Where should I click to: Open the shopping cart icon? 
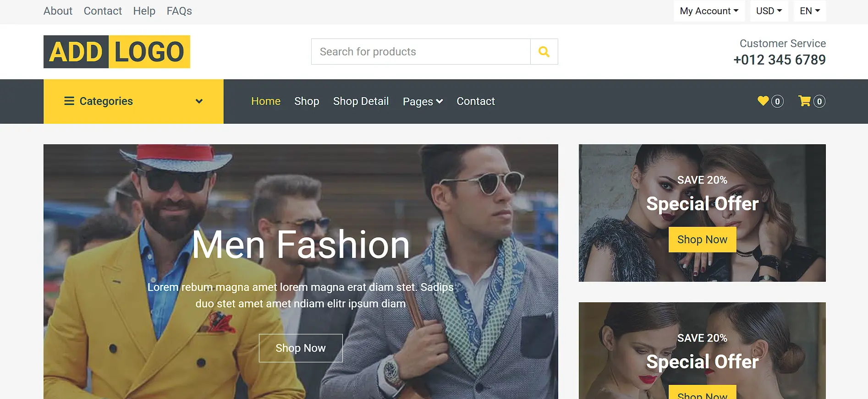pos(804,101)
